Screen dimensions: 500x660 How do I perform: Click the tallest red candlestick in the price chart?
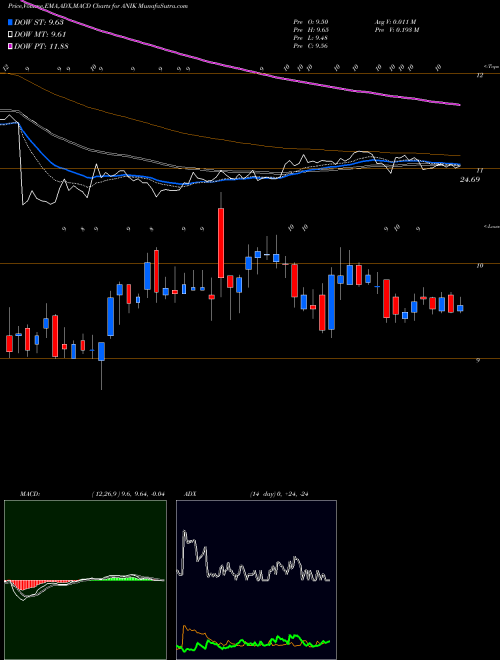coord(221,243)
